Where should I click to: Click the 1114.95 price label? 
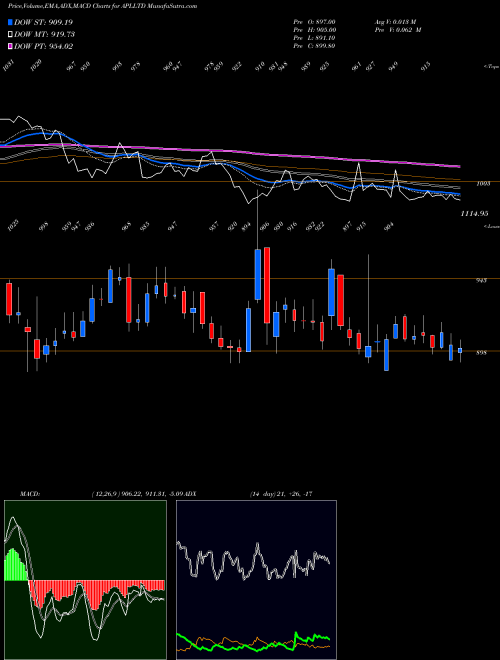click(x=474, y=214)
